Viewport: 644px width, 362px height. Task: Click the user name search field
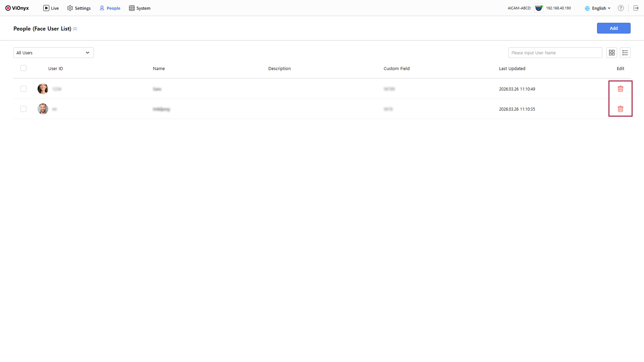click(555, 53)
